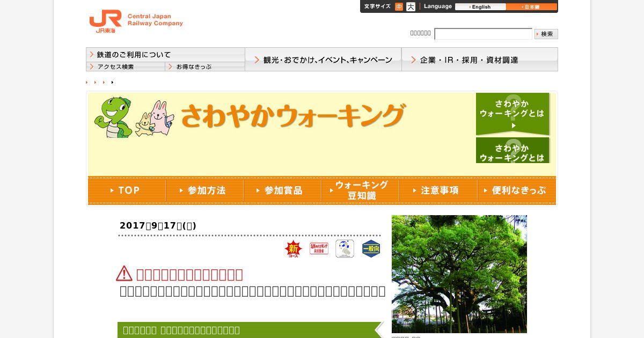Click the first breadcrumb arrow
Screen dimensions: 644x338
87,82
